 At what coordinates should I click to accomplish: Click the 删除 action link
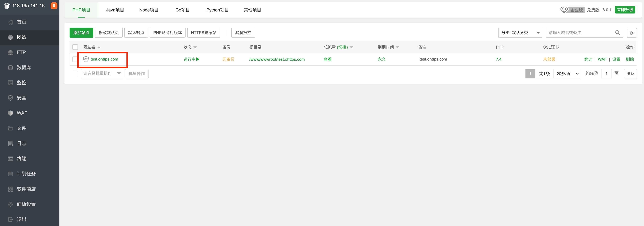[630, 59]
